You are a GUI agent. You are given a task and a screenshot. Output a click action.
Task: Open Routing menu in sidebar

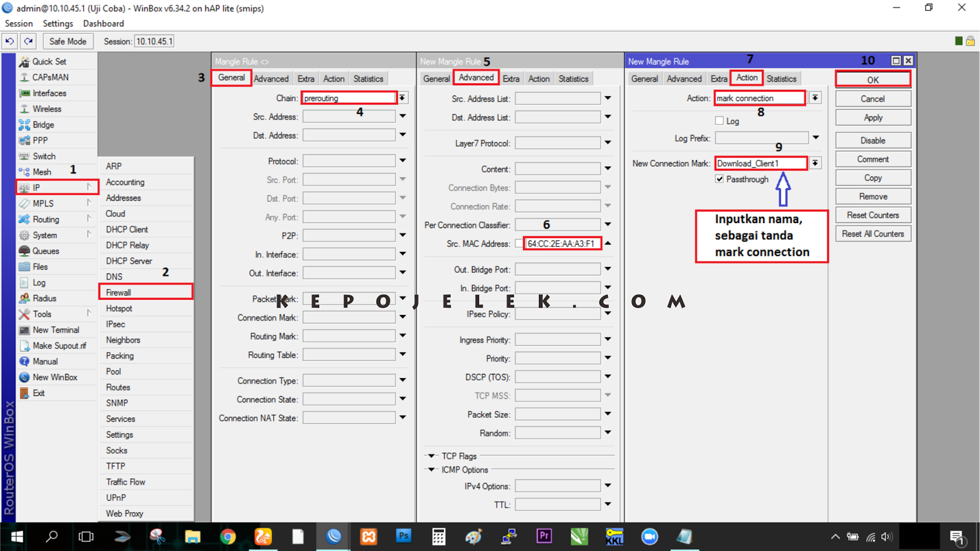[x=46, y=219]
